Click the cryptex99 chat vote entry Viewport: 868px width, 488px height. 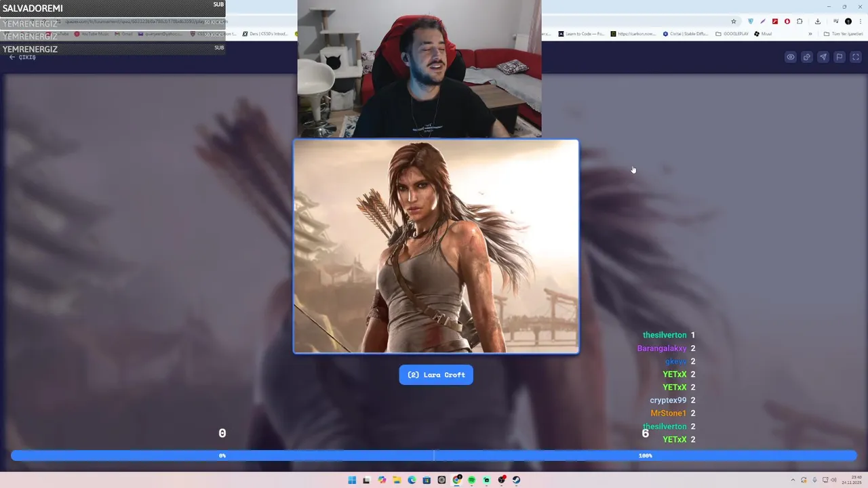point(673,401)
